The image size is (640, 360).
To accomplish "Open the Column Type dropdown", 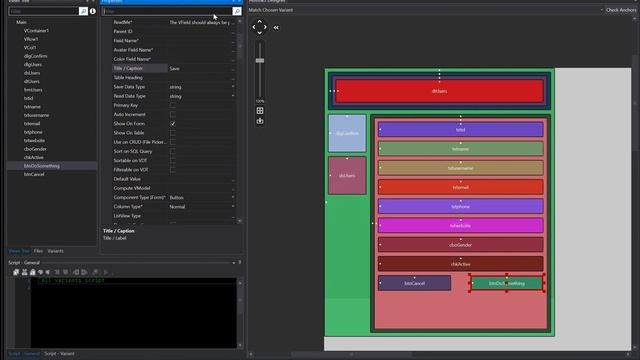I will point(233,207).
